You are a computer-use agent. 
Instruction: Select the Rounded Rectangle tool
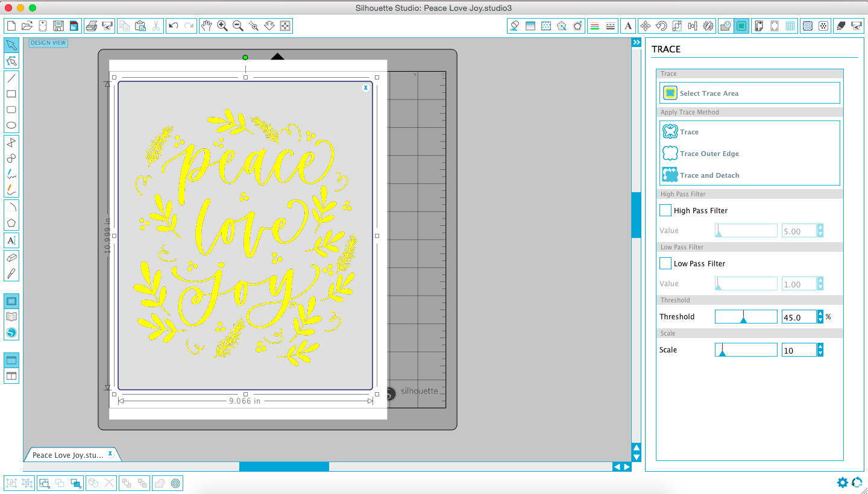tap(11, 110)
